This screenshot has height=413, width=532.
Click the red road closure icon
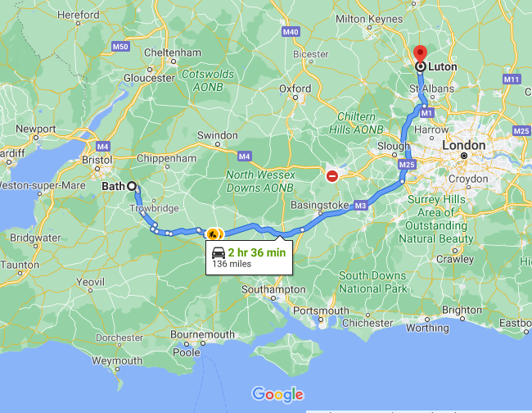coord(331,176)
